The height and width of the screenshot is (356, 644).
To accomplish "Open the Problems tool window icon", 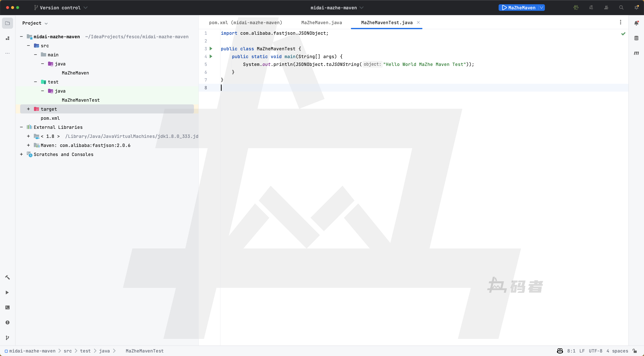I will pos(8,323).
